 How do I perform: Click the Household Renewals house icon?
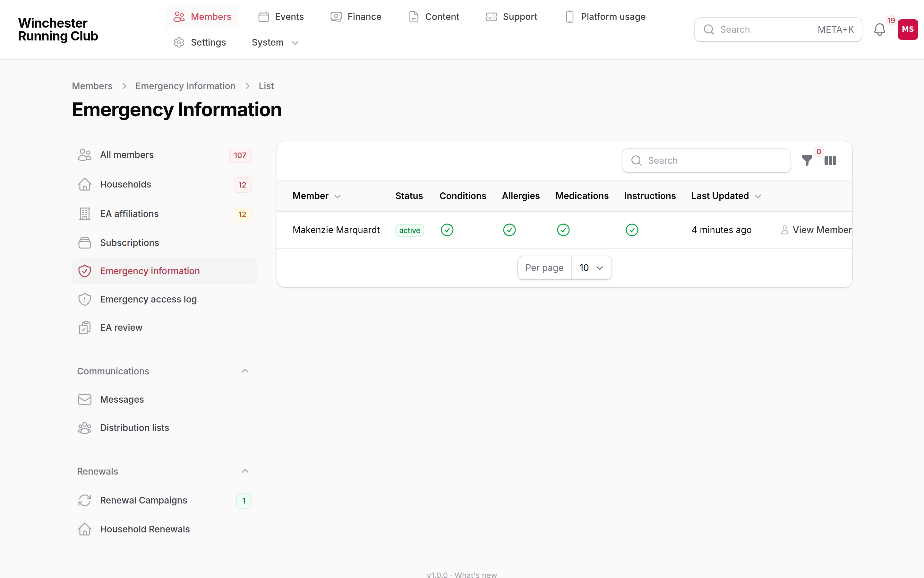point(84,529)
